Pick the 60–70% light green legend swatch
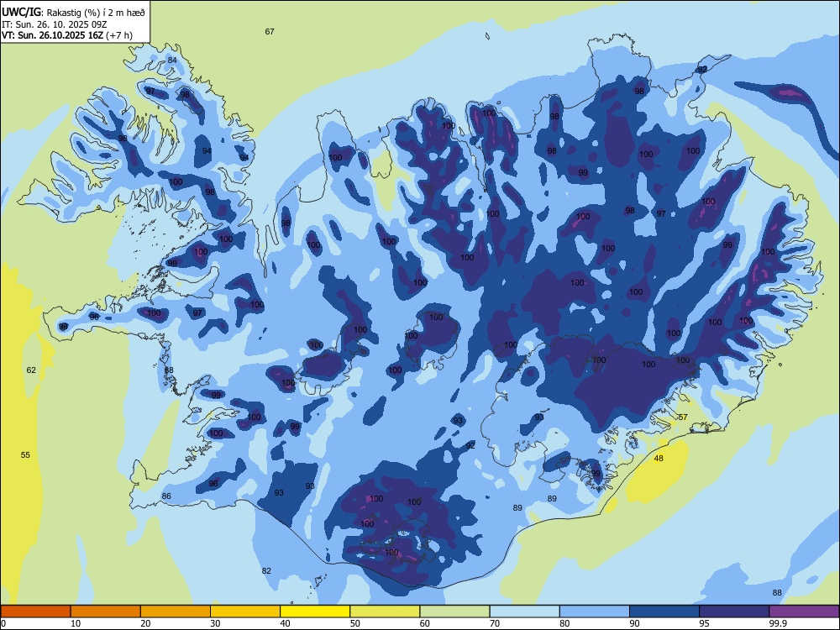The height and width of the screenshot is (630, 840). pos(454,612)
